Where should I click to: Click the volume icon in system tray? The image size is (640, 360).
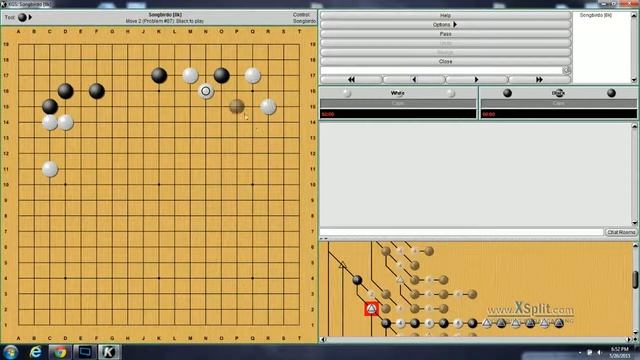(x=599, y=352)
